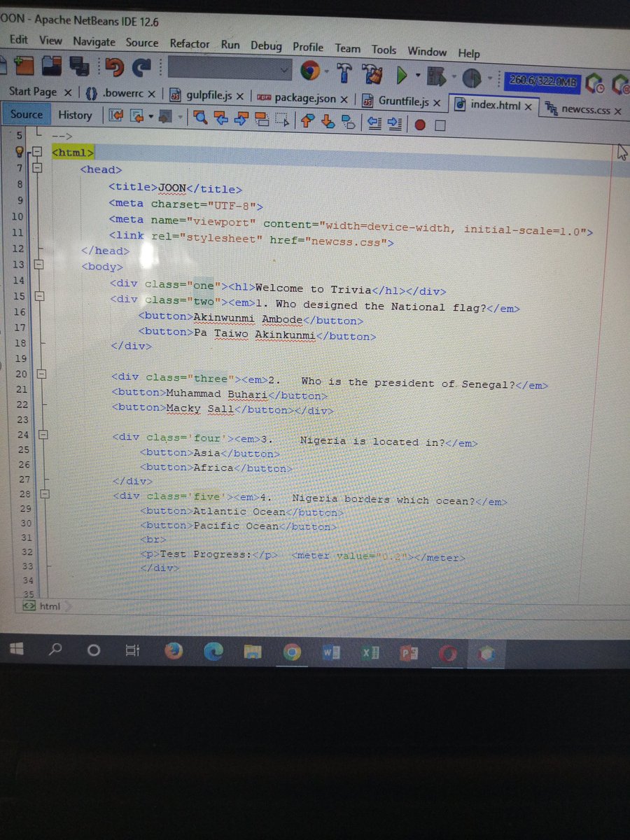
Task: Open Windows Start menu
Action: tap(17, 650)
